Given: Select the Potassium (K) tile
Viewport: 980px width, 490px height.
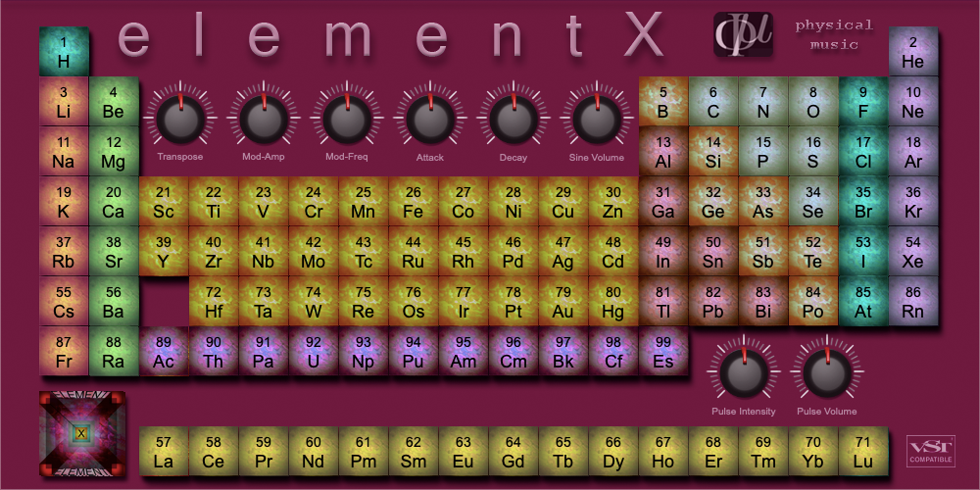Looking at the screenshot, I should (x=64, y=201).
